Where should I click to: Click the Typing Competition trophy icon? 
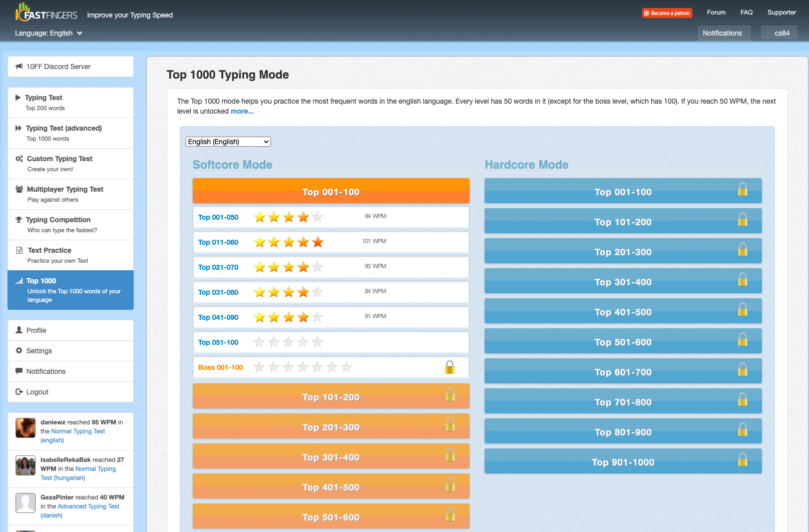(19, 220)
